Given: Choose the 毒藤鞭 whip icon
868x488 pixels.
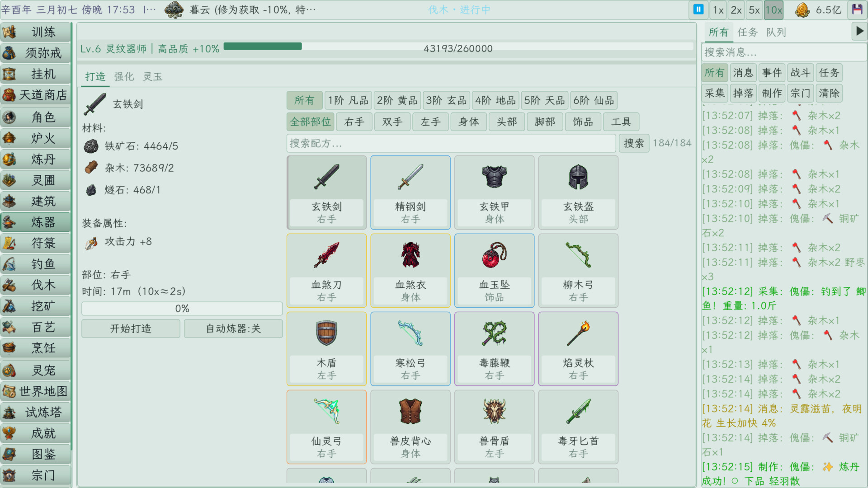Looking at the screenshot, I should (495, 333).
